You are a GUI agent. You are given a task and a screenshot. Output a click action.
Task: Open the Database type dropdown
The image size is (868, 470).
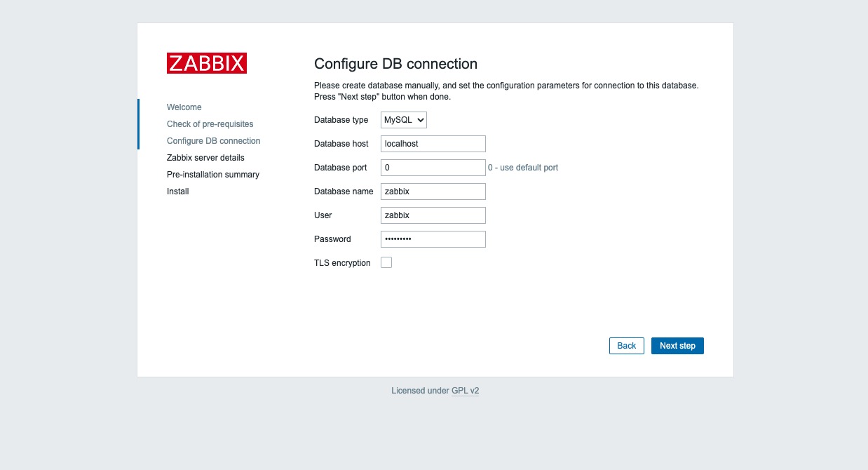click(404, 120)
